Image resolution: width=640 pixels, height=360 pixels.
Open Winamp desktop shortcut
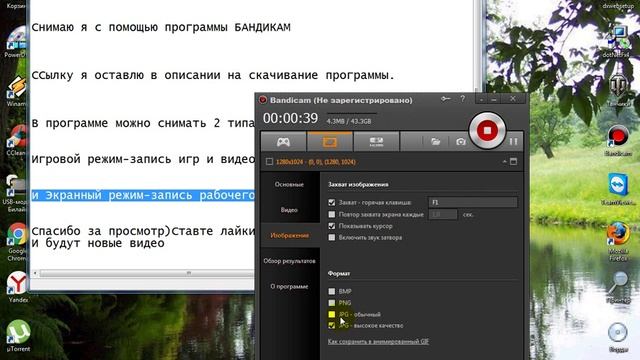pyautogui.click(x=17, y=92)
